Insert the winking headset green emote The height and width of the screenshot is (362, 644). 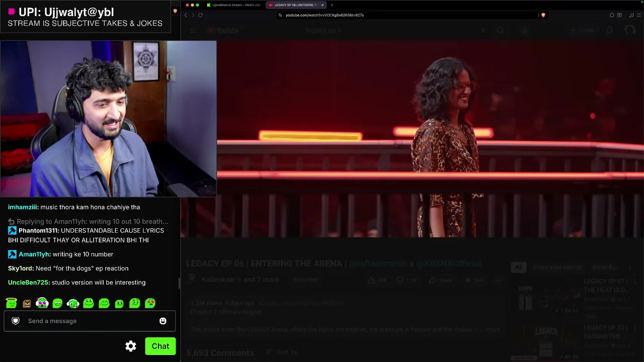coord(73,303)
